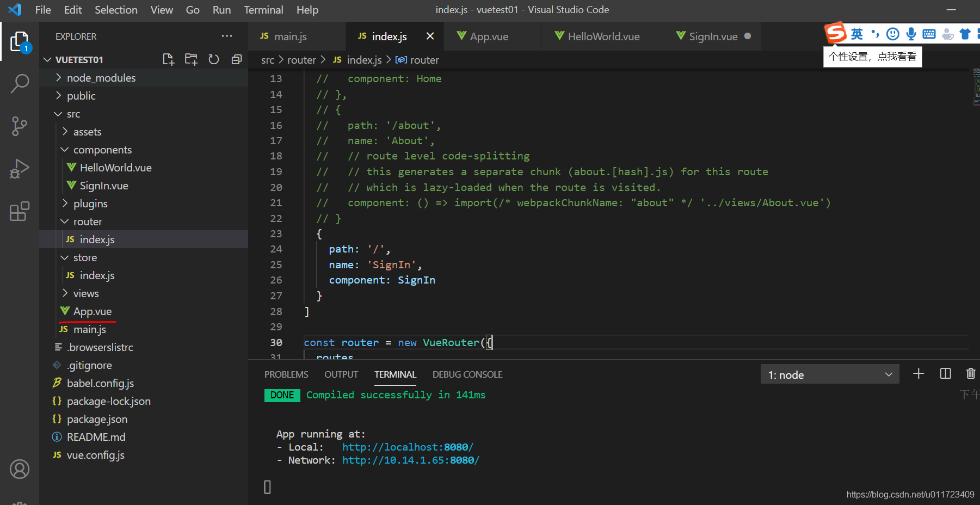The height and width of the screenshot is (505, 980).
Task: Open Sogou soft keyboard icon
Action: 929,34
